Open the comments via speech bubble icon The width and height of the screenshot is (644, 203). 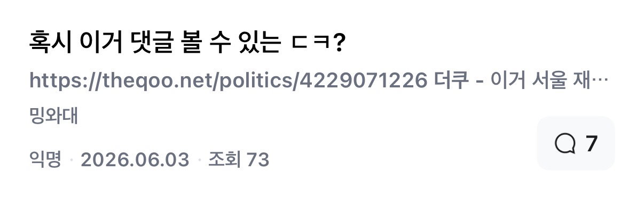coord(566,144)
